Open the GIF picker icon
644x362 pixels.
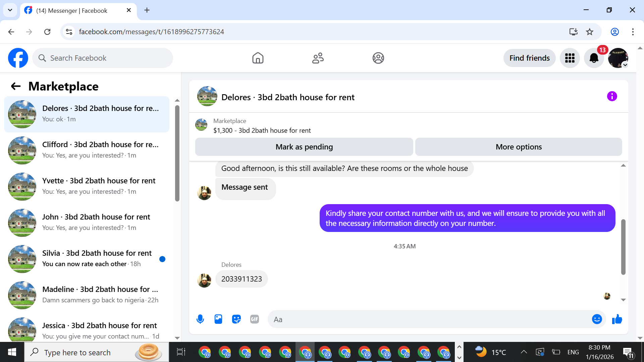[255, 319]
